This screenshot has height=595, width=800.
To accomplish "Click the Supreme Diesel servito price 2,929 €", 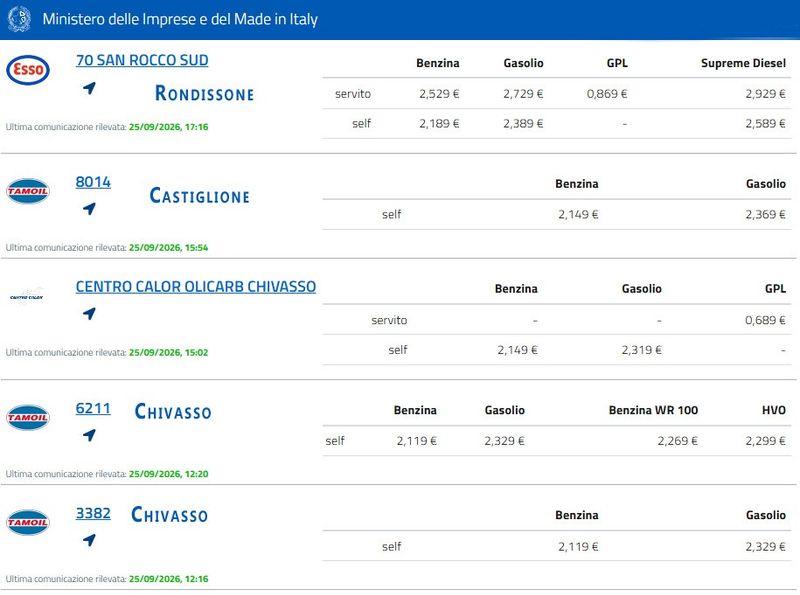I will (x=765, y=94).
